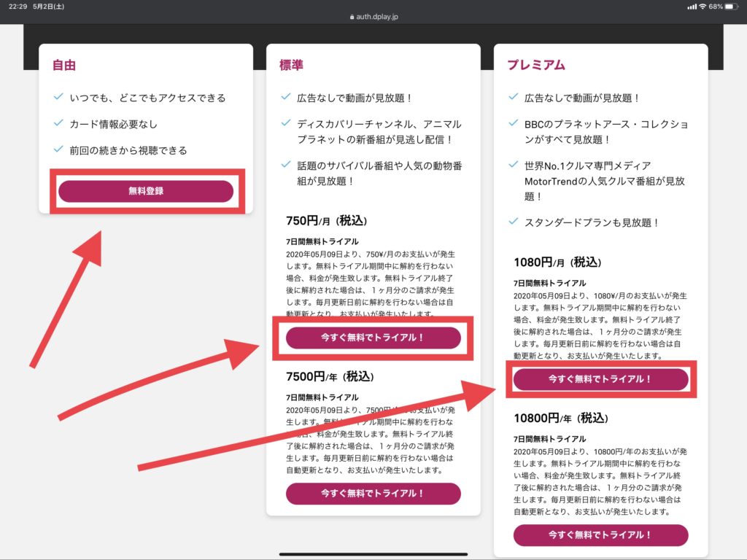Start the free trial under 1080円/月 plan
This screenshot has height=560, width=747.
pos(600,379)
